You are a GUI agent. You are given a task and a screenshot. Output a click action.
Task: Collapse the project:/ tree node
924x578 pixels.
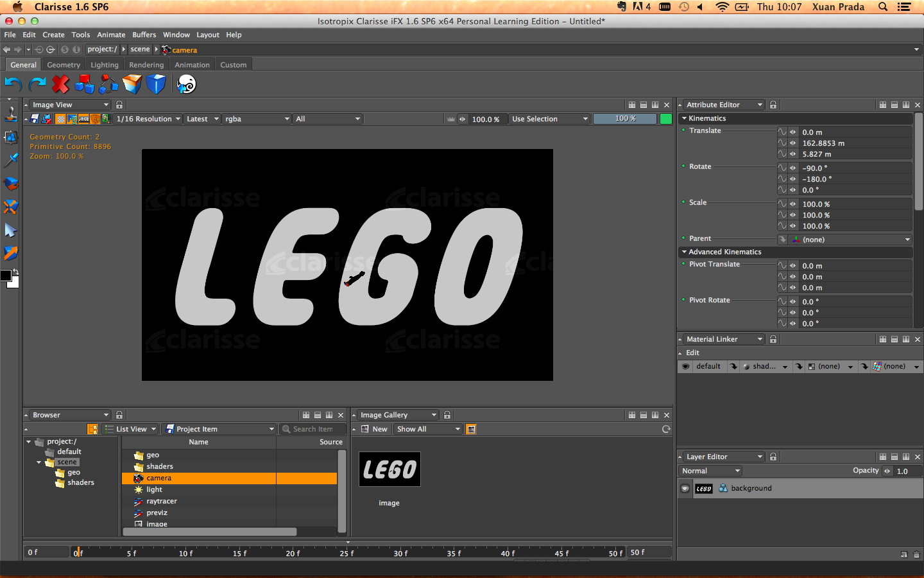click(29, 442)
